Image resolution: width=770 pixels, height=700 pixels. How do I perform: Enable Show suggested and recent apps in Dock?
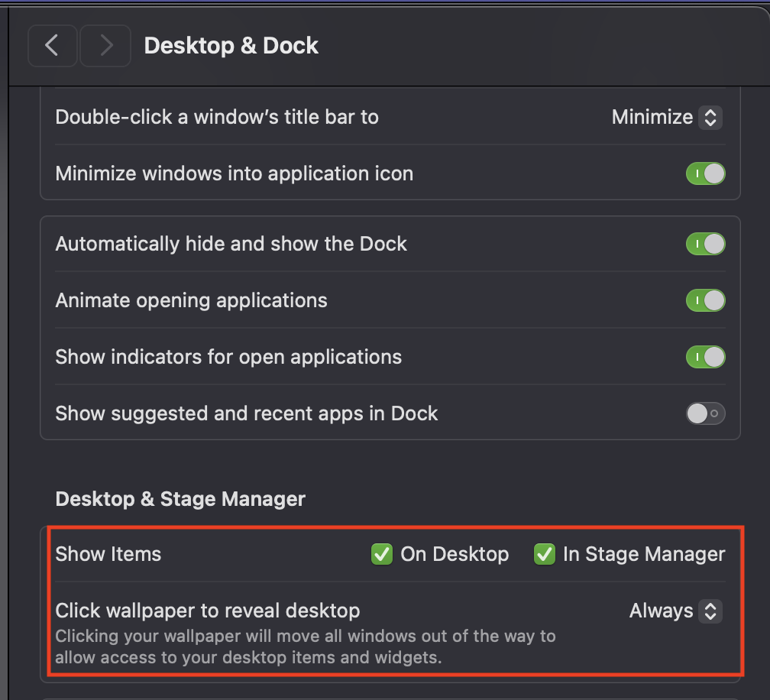[x=705, y=413]
